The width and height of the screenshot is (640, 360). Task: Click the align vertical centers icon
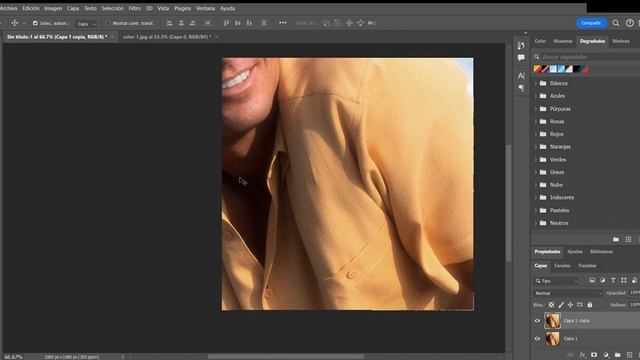pyautogui.click(x=238, y=23)
